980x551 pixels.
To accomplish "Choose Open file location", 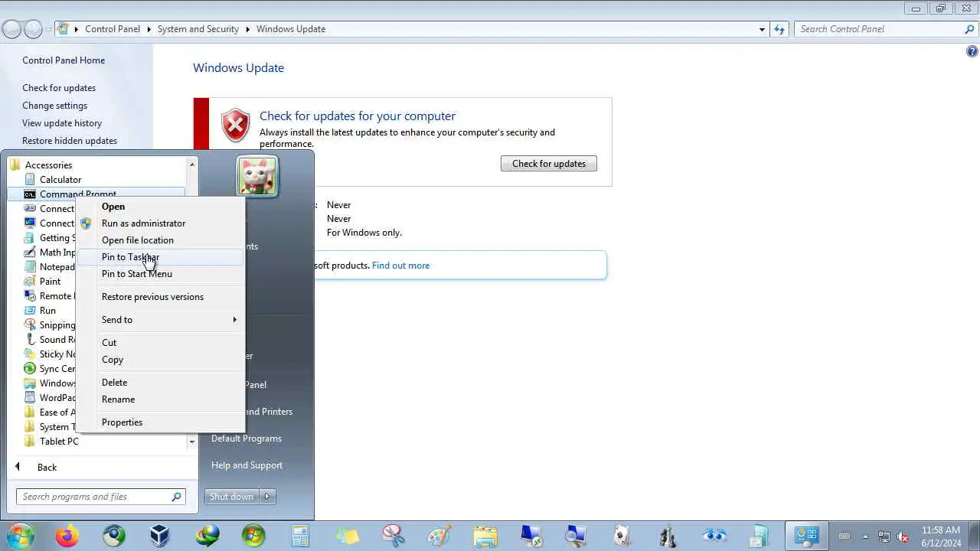I will point(138,240).
